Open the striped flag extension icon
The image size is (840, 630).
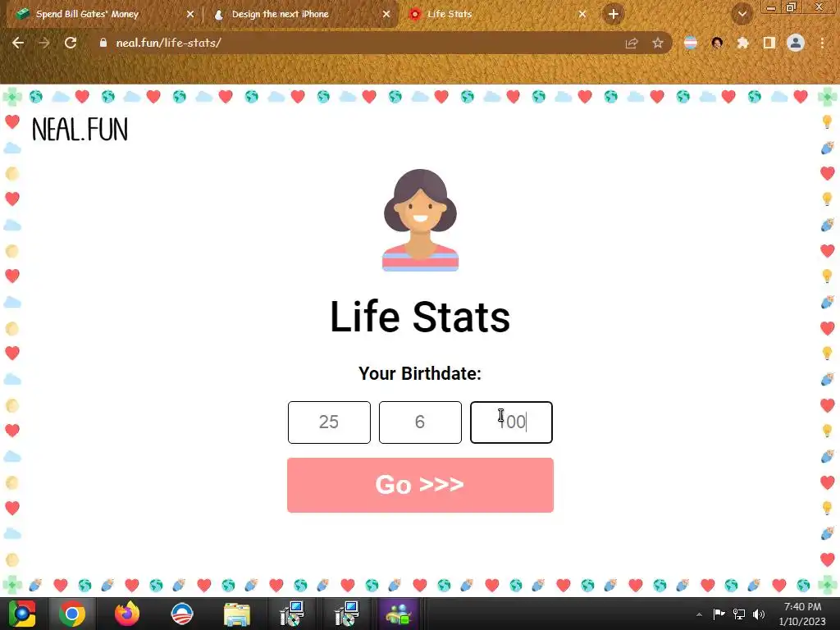click(x=691, y=43)
